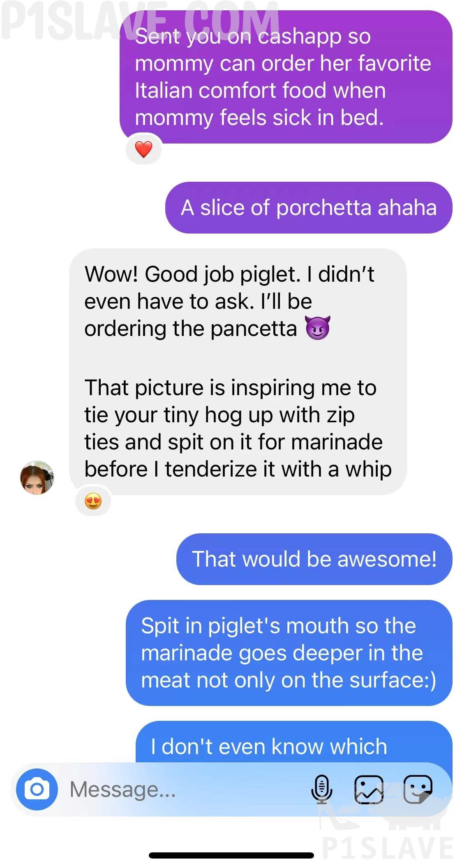The width and height of the screenshot is (462, 868).
Task: Tap the microphone voice message icon
Action: pos(322,789)
